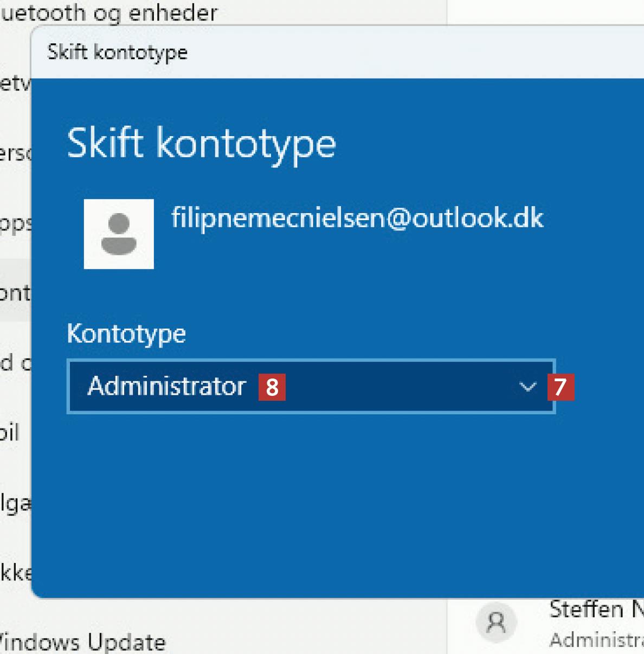Open the Spil sidebar item
The height and width of the screenshot is (654, 644).
pyautogui.click(x=10, y=433)
